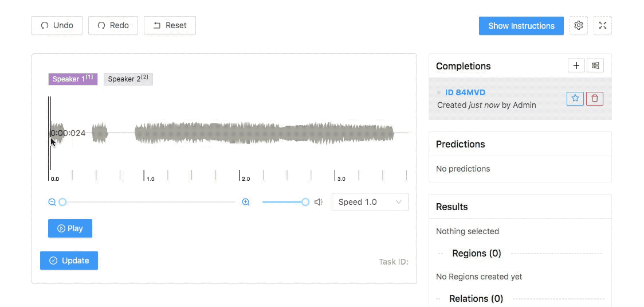Select the Speaker 1 label
Viewport: 644px width, 307px height.
coord(73,79)
